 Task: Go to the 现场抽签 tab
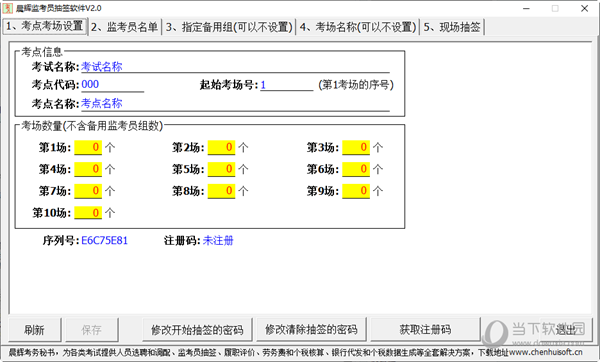point(452,27)
